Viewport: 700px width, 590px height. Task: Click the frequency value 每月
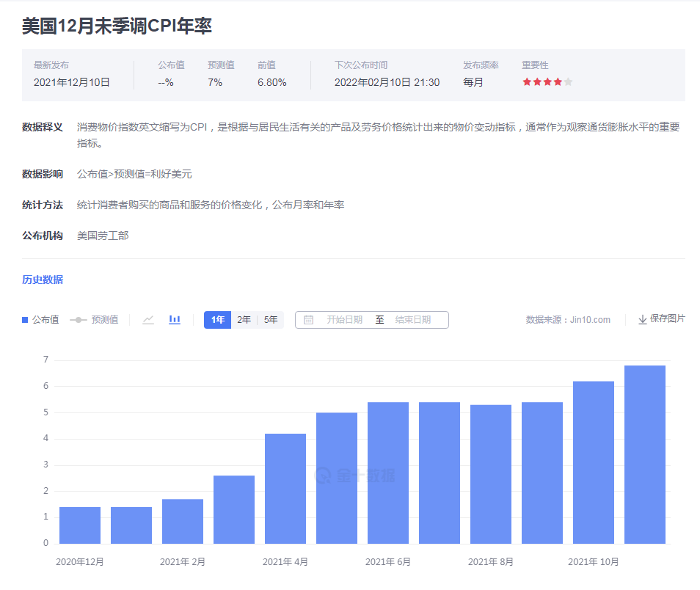tap(473, 82)
